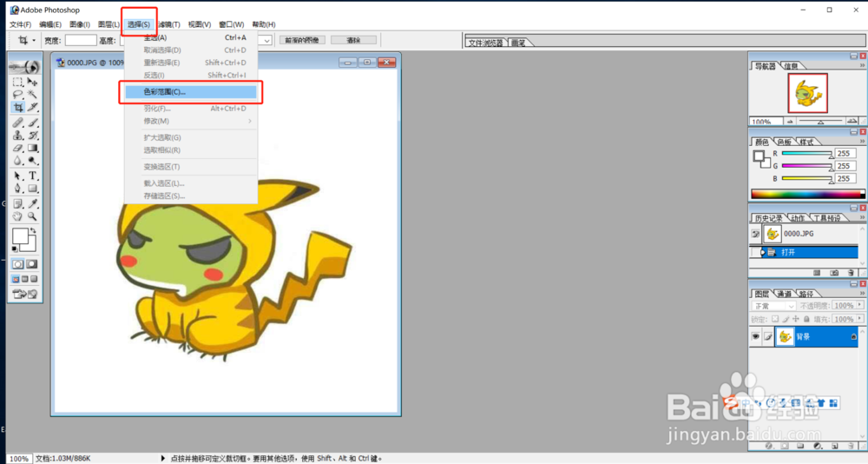Select the Blur tool

click(x=17, y=161)
